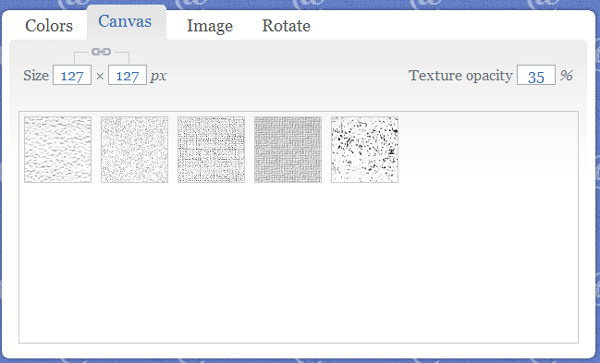Click the % sign after opacity
The height and width of the screenshot is (363, 600).
[567, 75]
